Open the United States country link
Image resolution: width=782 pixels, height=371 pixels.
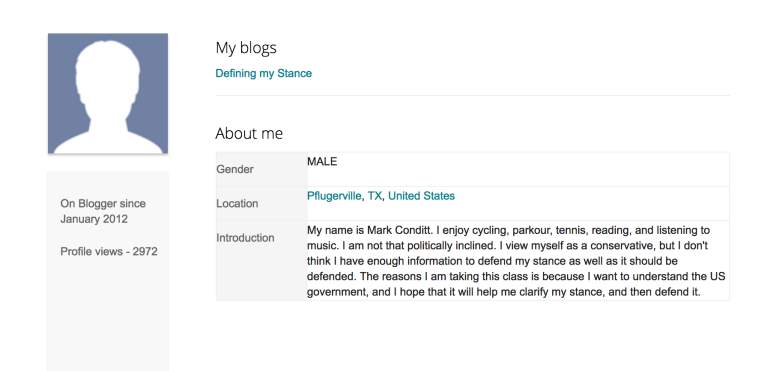pos(421,196)
